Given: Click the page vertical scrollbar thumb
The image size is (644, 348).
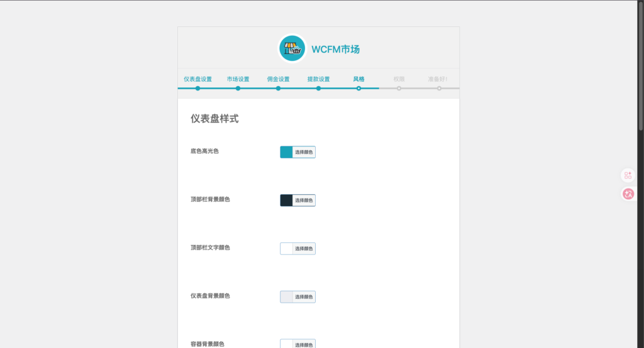Looking at the screenshot, I should [x=641, y=66].
